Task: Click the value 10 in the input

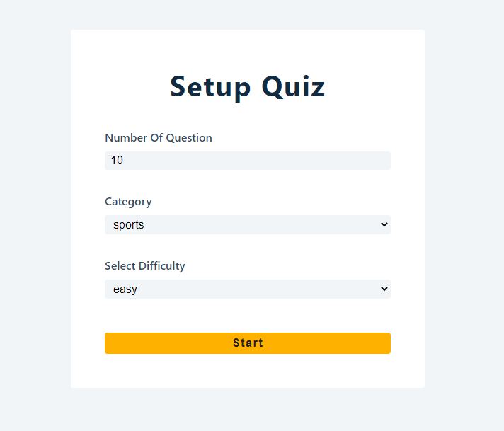Action: tap(117, 160)
